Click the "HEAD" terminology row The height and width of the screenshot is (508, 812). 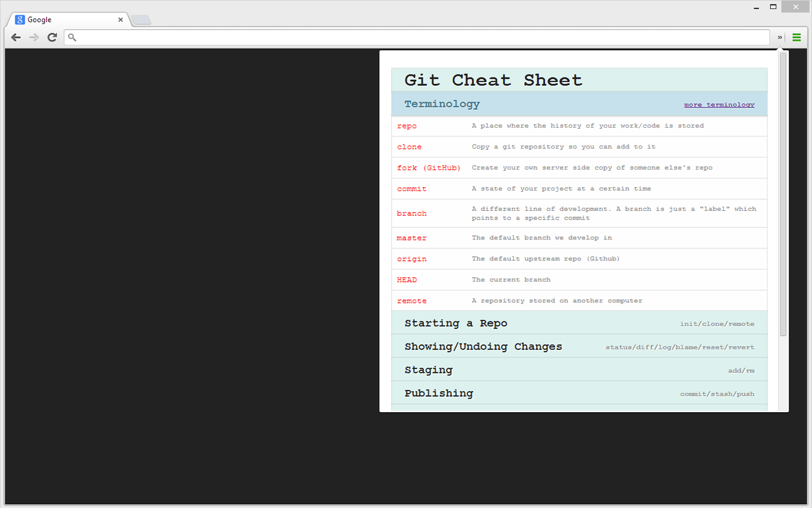click(x=407, y=279)
